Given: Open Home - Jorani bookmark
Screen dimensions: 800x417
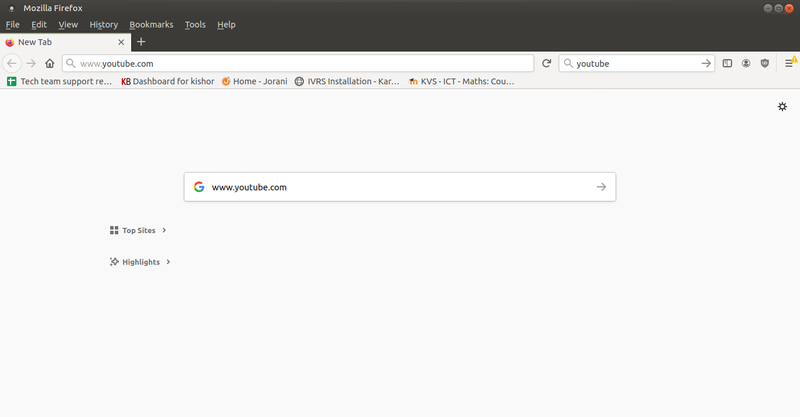Looking at the screenshot, I should [255, 81].
